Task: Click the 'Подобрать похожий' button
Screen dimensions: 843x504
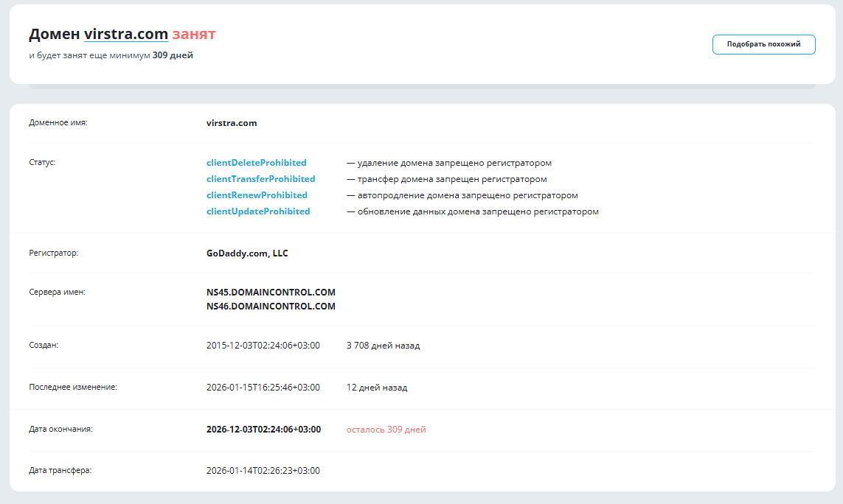Action: pos(763,44)
